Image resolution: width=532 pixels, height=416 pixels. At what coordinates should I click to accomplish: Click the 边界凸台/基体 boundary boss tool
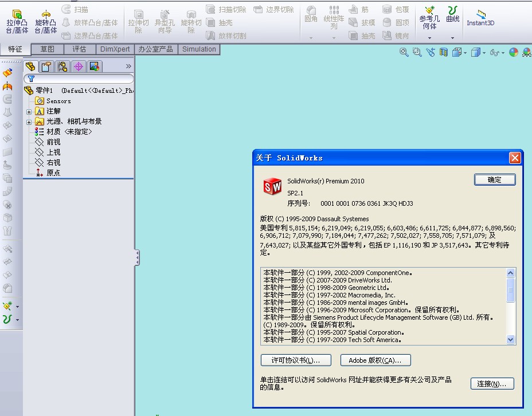(x=90, y=36)
